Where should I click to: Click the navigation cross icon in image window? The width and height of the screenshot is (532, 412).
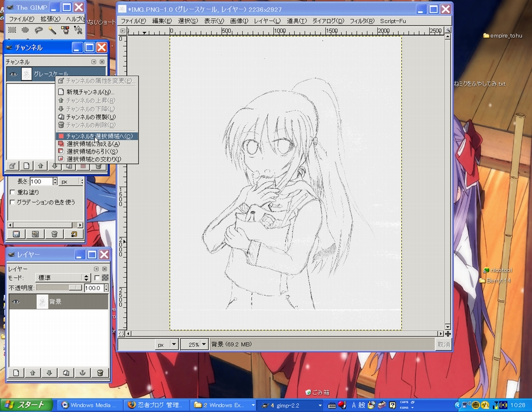click(x=448, y=334)
